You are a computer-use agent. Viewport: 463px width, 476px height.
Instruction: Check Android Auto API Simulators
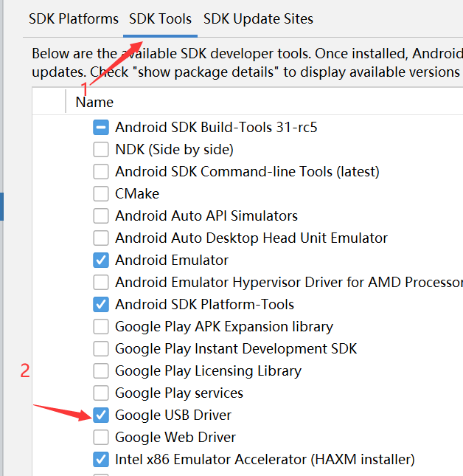[101, 215]
